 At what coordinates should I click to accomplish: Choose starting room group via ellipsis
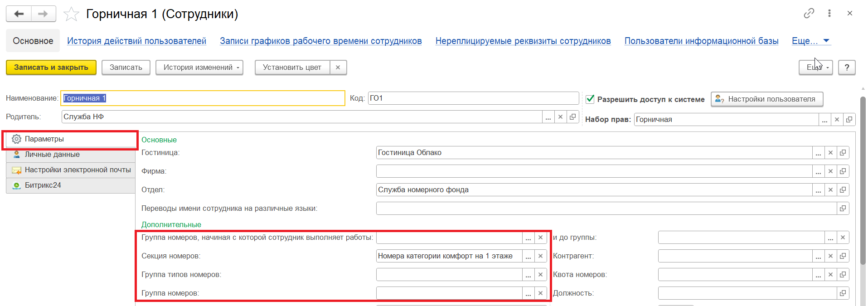(x=528, y=238)
